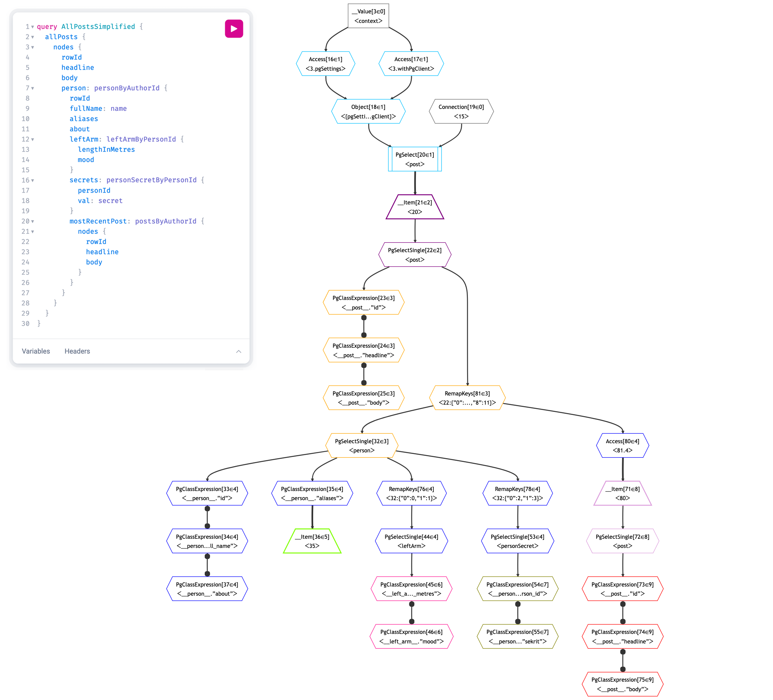Screen dimensions: 773x700
Task: Collapse the nodes block at line 21
Action: pos(32,232)
